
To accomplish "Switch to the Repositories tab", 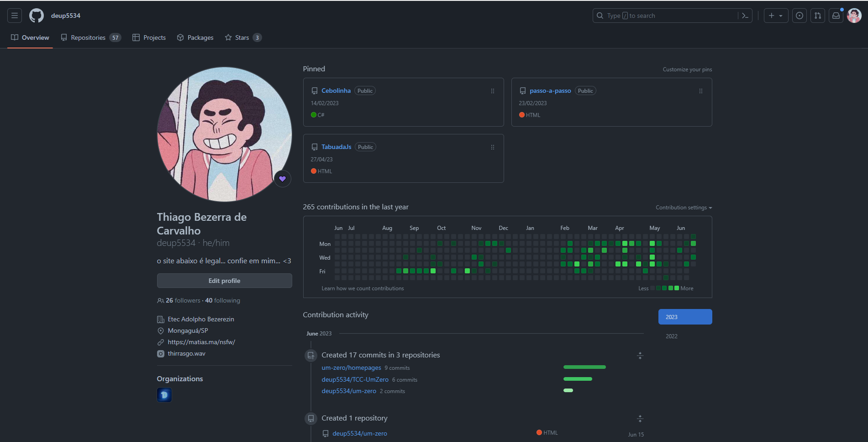I will tap(91, 37).
